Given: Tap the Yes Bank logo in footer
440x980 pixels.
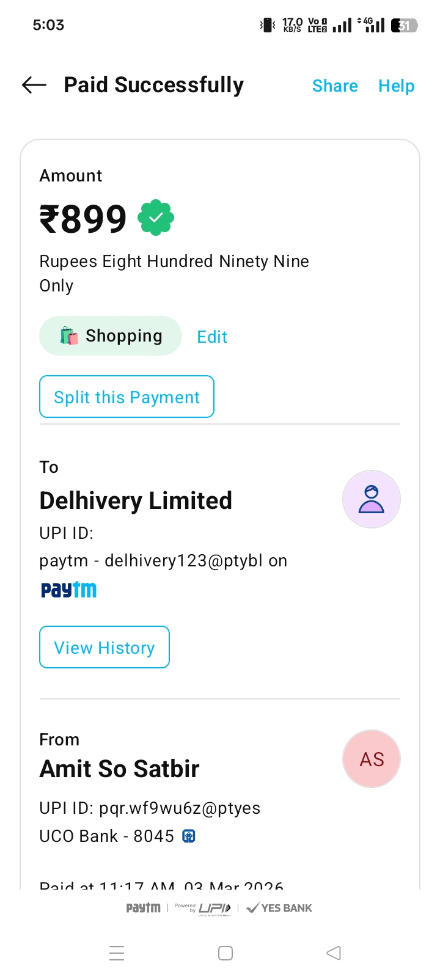Looking at the screenshot, I should tap(279, 908).
